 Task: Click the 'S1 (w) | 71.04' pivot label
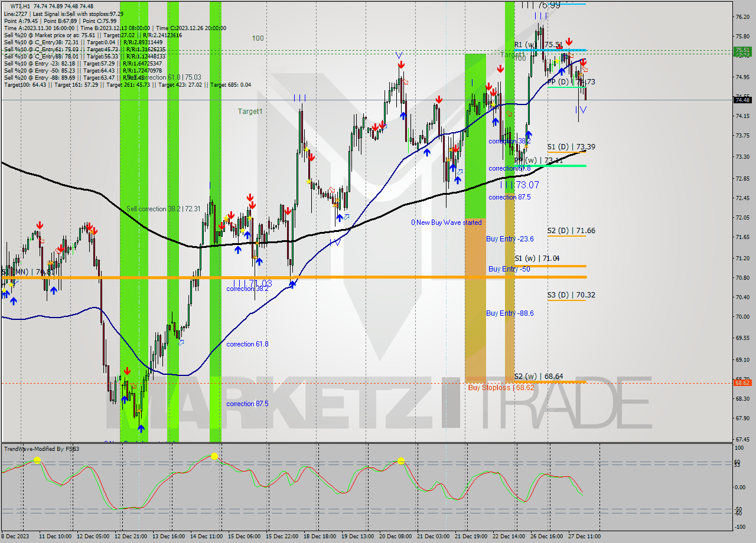pos(537,259)
